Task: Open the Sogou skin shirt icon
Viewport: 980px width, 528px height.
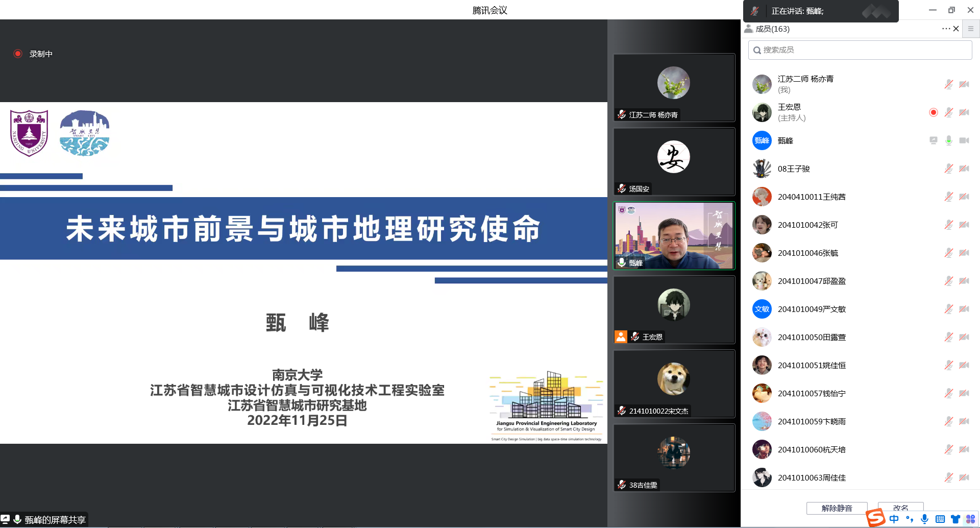Action: [955, 519]
